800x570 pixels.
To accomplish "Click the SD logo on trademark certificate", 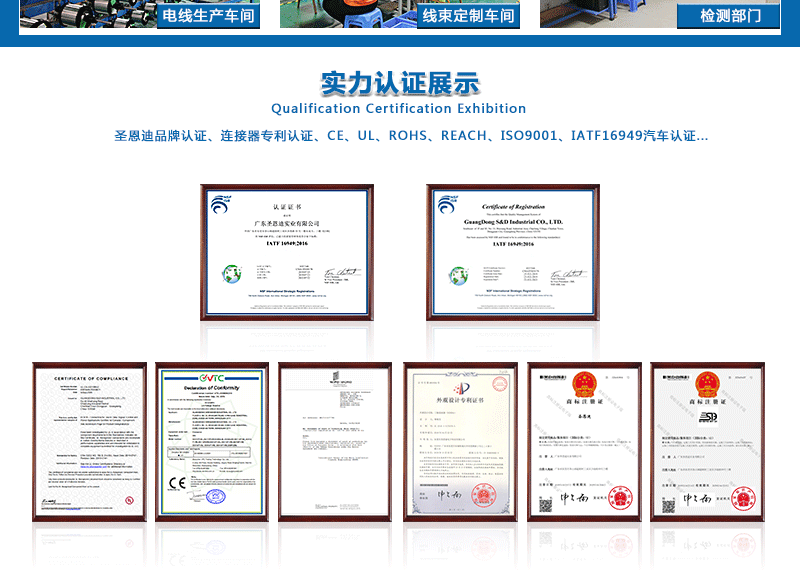I will tap(707, 415).
